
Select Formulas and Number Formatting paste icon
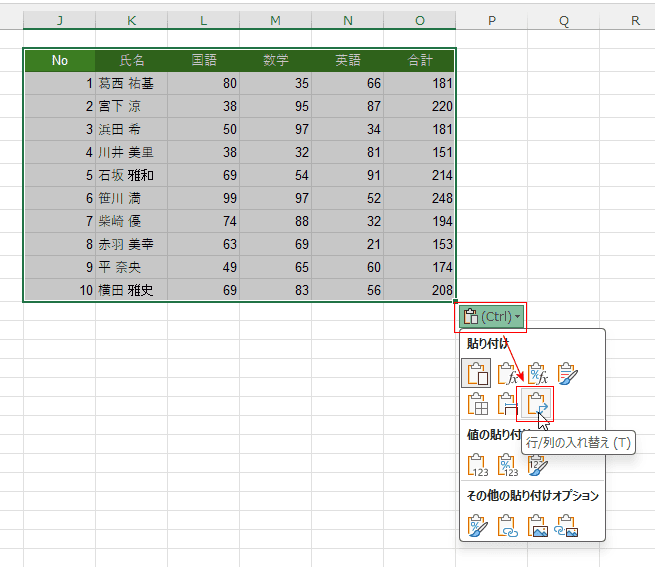(538, 374)
